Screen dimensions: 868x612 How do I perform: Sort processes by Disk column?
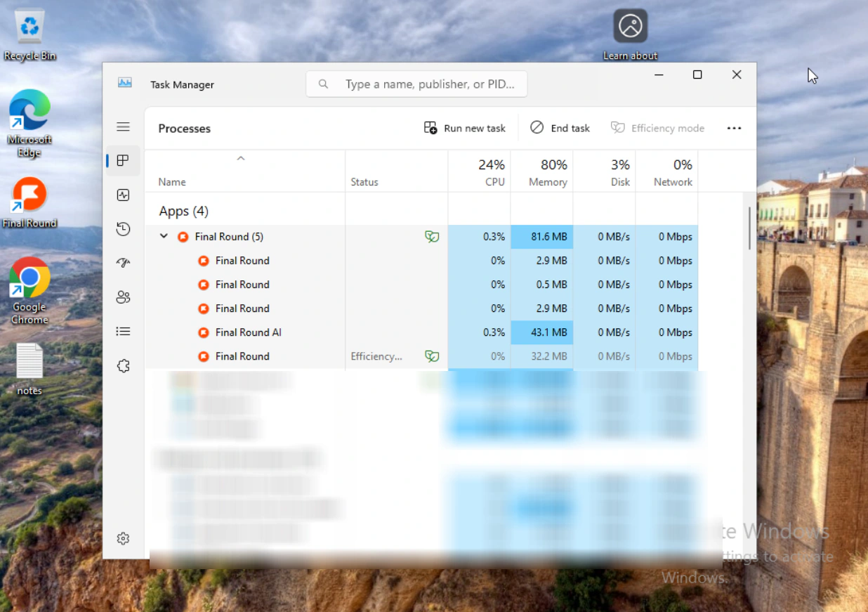604,171
